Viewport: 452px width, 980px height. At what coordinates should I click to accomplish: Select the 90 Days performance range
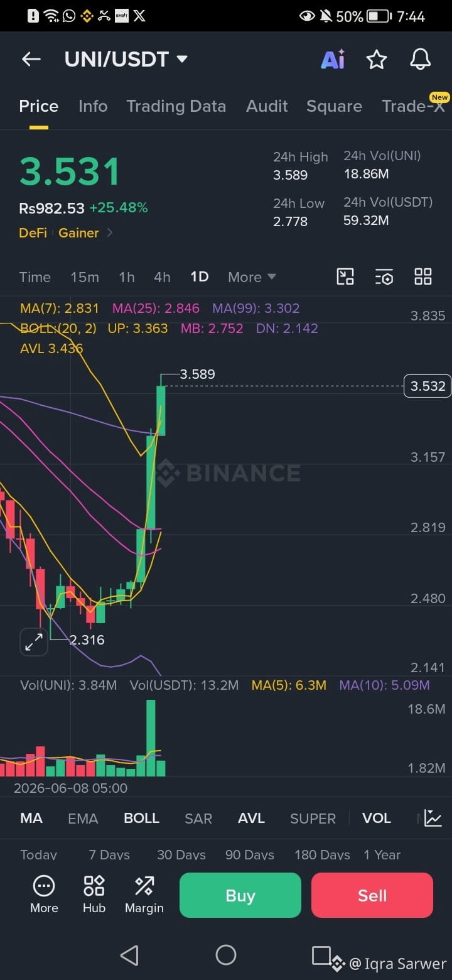click(250, 854)
